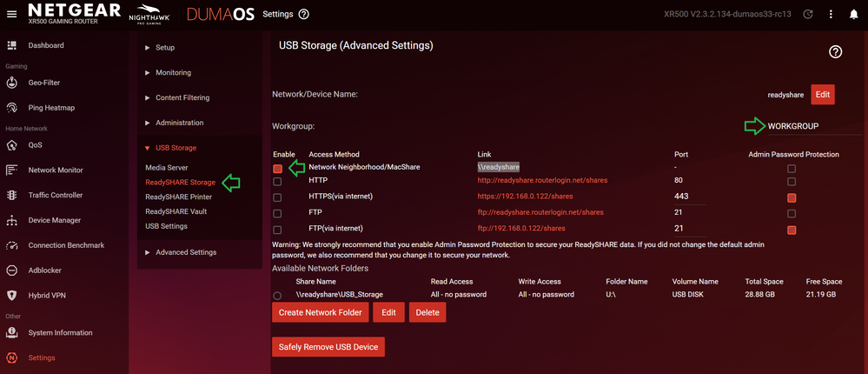Toggle Admin Password Protection for Network Neighborhood

click(792, 169)
